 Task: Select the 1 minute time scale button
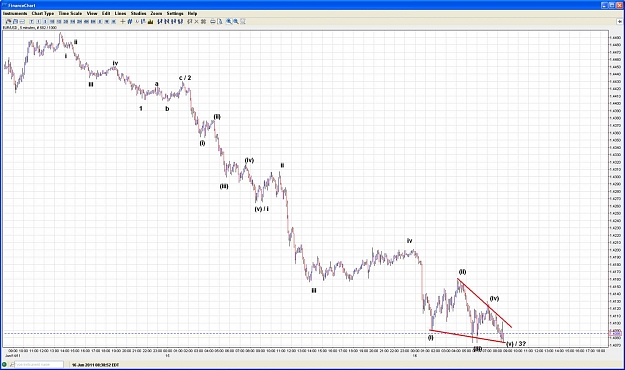(39, 22)
